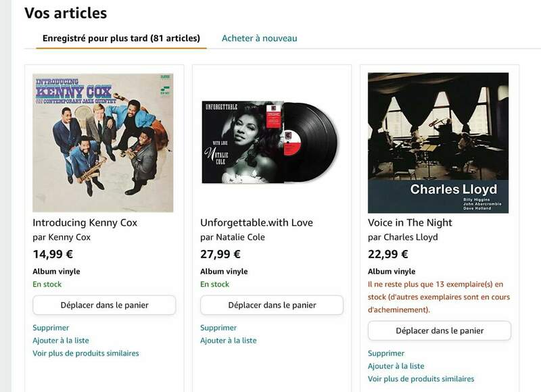Click Supprimer under the Natalie Cole album
Image resolution: width=541 pixels, height=392 pixels.
point(218,328)
